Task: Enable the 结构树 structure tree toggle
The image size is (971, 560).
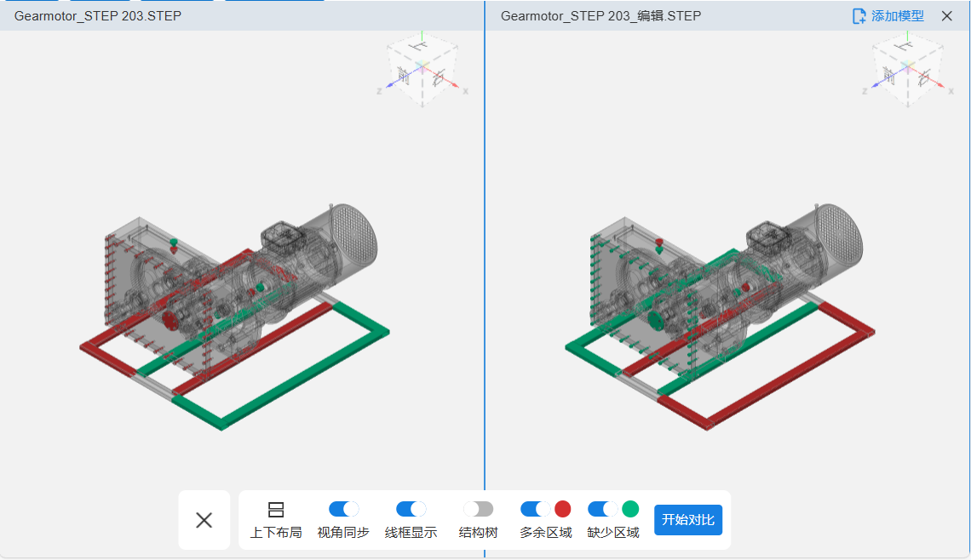Action: pyautogui.click(x=478, y=509)
